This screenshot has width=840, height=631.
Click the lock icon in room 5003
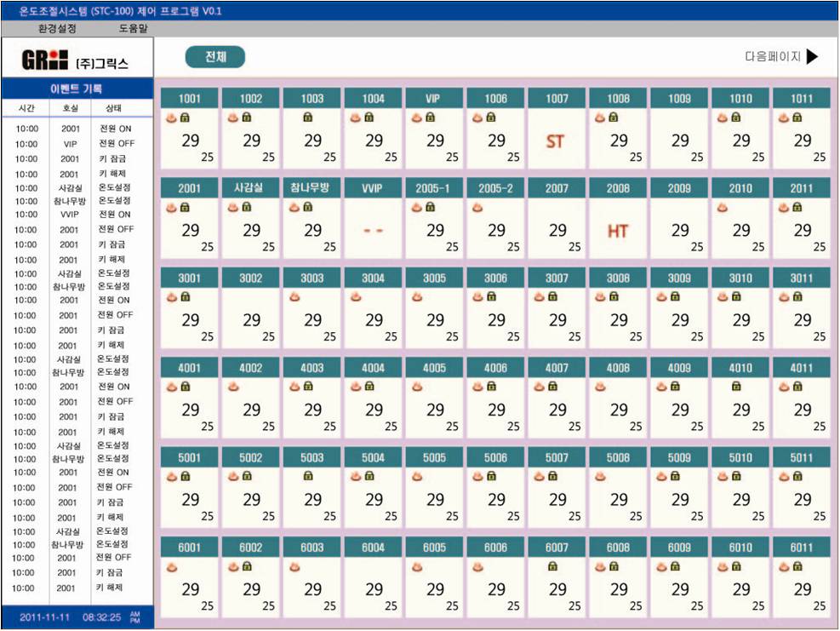[307, 476]
